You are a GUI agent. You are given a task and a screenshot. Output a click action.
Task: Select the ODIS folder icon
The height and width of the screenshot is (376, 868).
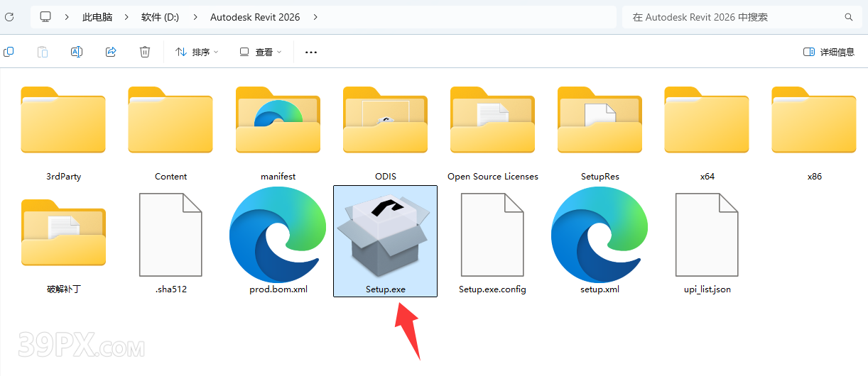click(385, 119)
